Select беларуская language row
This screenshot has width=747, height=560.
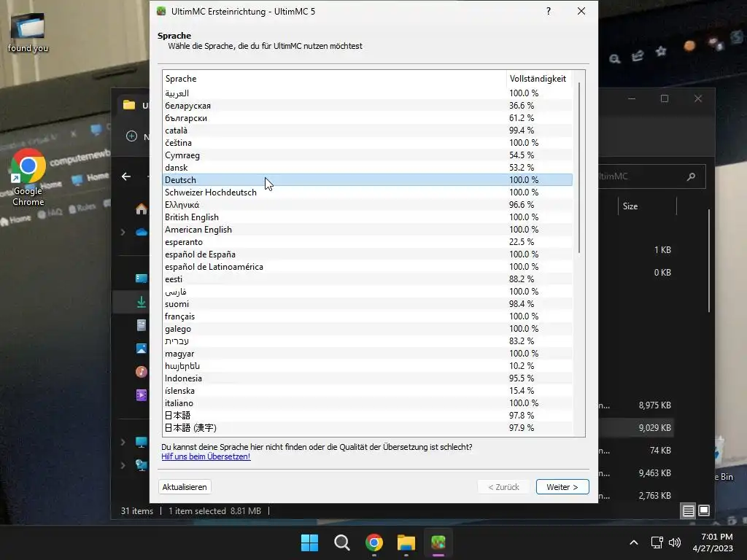tap(368, 106)
